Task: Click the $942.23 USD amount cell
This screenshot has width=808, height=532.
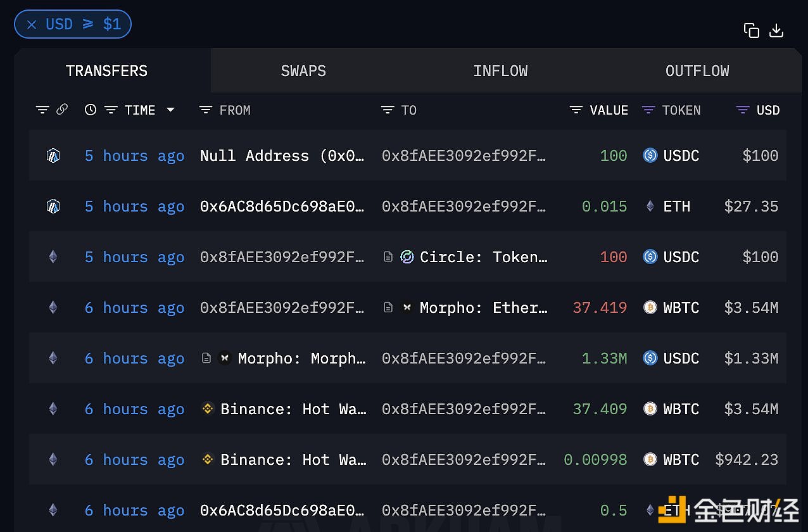Action: pyautogui.click(x=747, y=459)
